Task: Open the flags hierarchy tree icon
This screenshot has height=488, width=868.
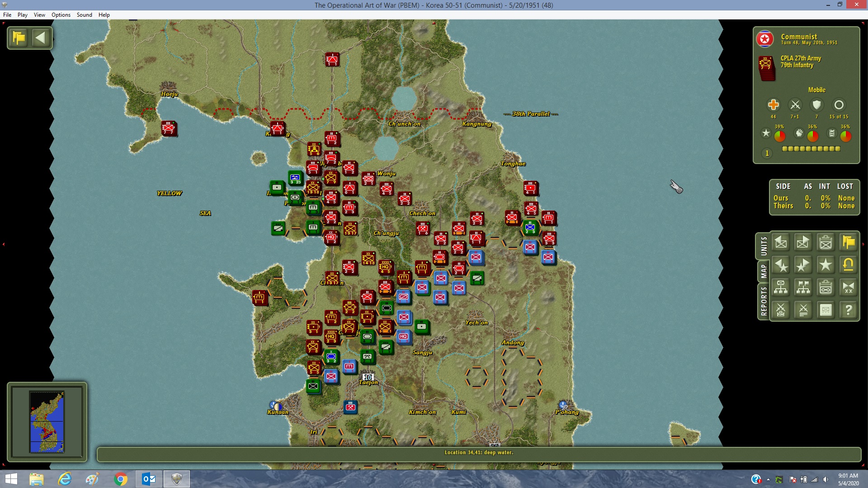Action: (x=803, y=287)
